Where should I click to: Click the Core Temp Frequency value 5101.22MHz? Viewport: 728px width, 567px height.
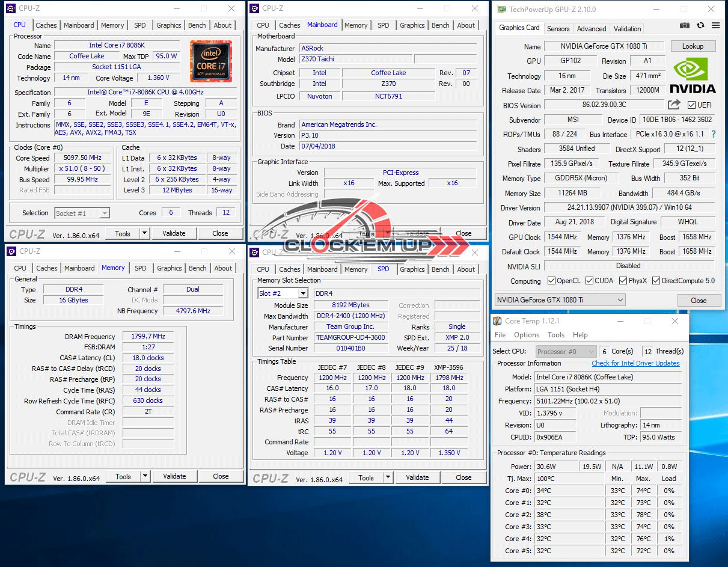click(608, 401)
